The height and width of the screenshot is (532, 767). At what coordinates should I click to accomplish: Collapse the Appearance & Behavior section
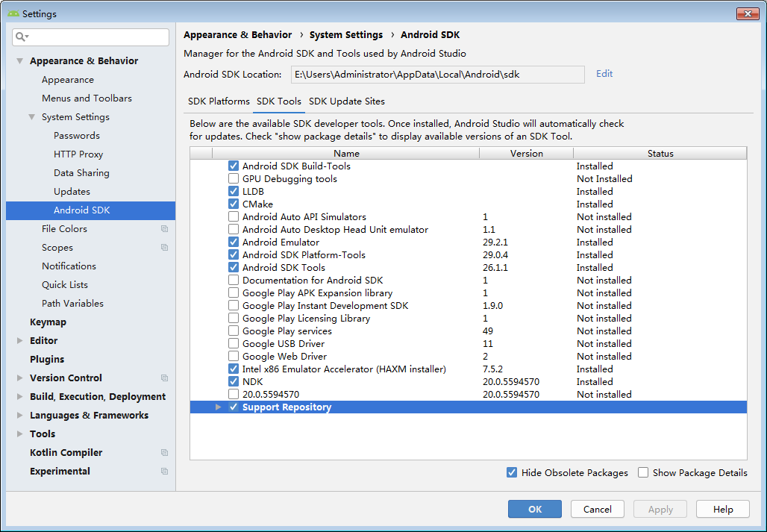point(19,61)
